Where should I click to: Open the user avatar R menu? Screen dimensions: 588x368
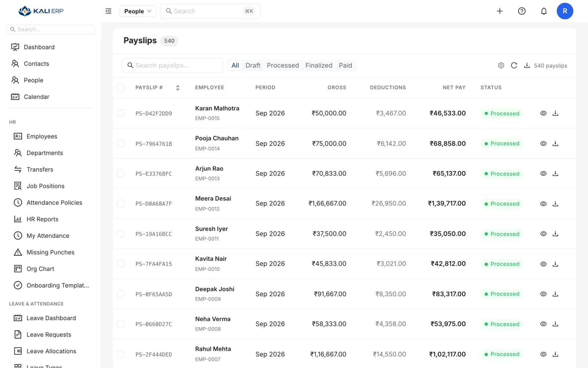point(565,11)
